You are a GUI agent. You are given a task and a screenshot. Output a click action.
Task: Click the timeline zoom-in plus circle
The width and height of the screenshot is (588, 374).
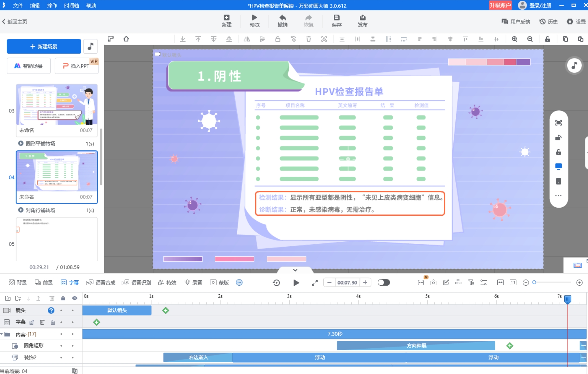point(579,283)
